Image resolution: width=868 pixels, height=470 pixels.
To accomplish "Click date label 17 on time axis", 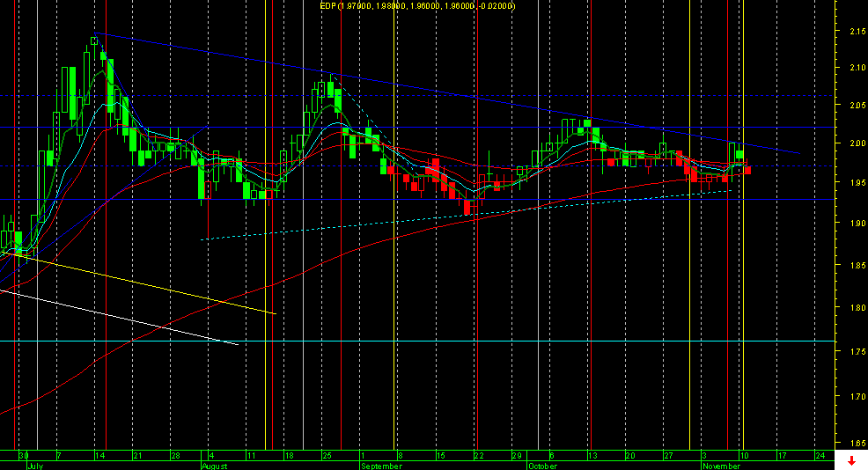I will [783, 456].
